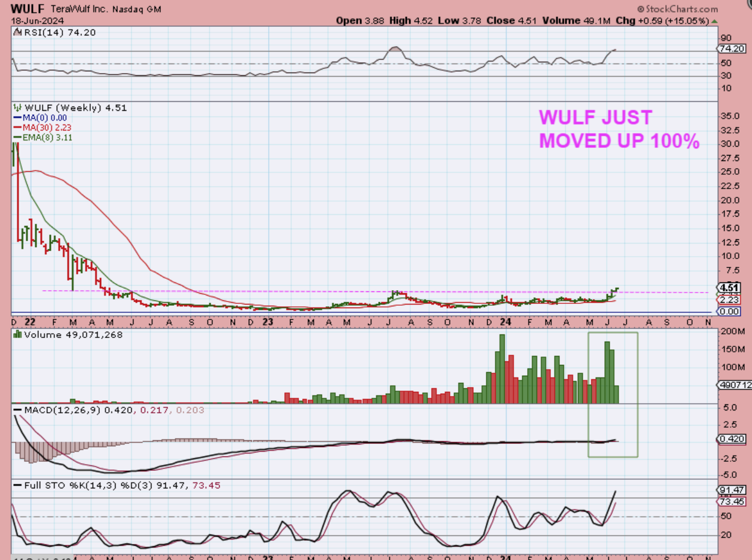
Task: Click the StockCharts.com copyright text
Action: click(678, 9)
